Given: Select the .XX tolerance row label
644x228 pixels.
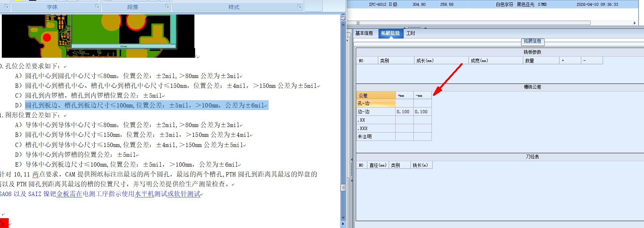Looking at the screenshot, I should [376, 120].
